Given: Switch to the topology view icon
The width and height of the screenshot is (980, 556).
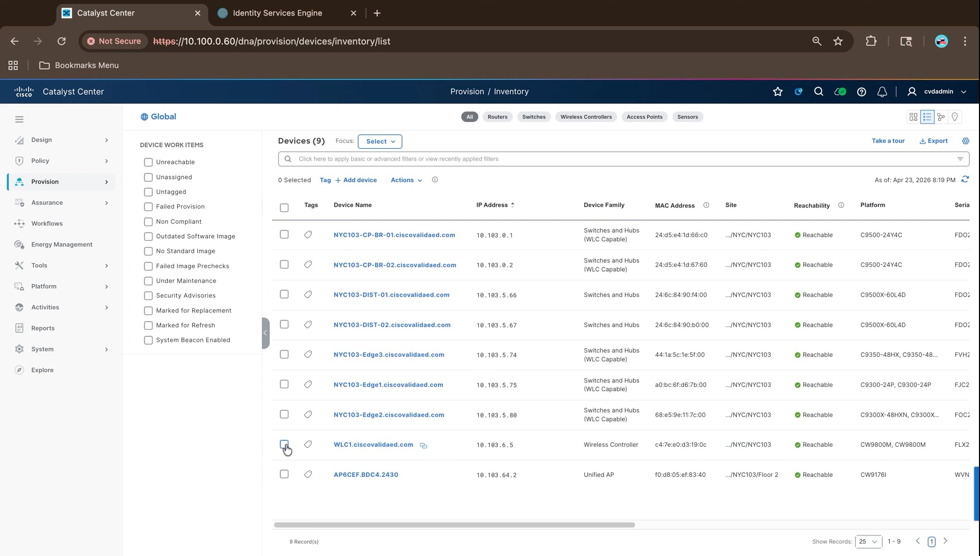Looking at the screenshot, I should [x=941, y=117].
